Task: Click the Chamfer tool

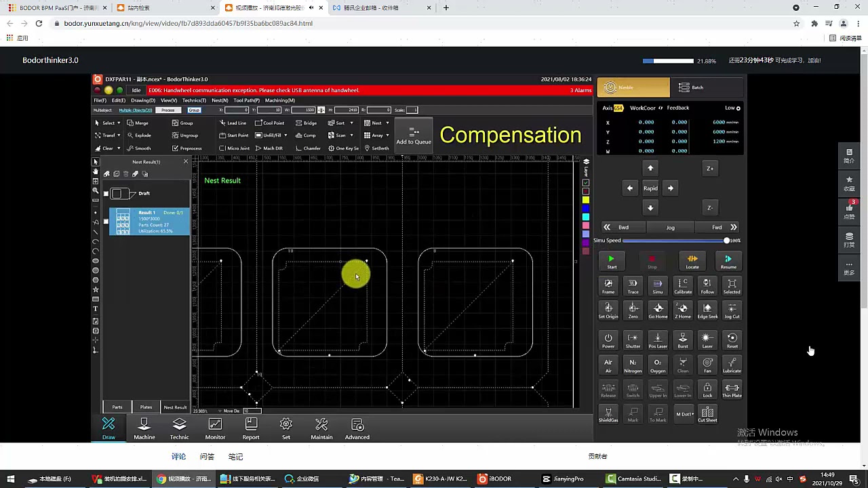Action: click(x=307, y=148)
